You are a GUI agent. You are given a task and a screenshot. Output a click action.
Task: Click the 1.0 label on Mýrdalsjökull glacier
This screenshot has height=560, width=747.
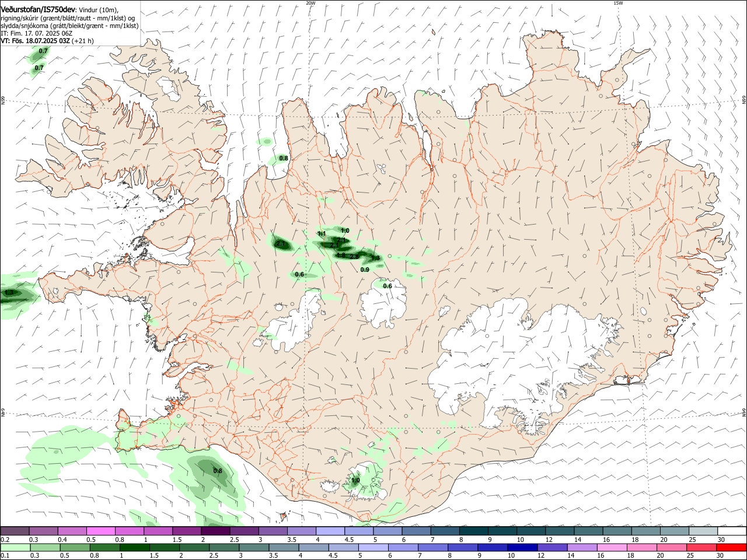tap(355, 481)
